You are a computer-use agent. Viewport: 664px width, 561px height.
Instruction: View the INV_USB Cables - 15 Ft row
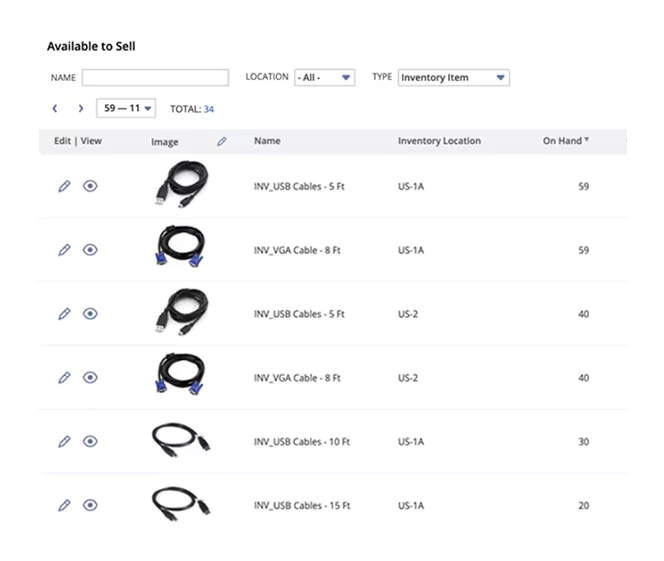90,506
